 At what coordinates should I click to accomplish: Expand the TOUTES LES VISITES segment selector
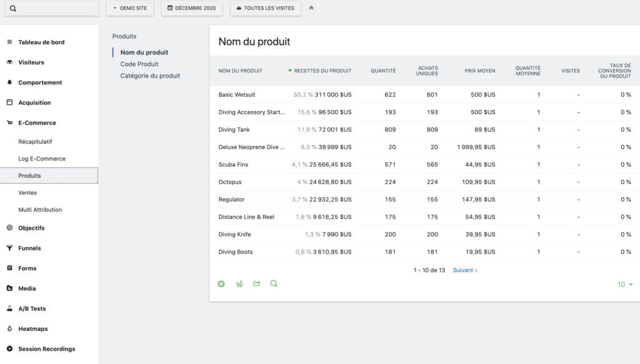(x=266, y=8)
